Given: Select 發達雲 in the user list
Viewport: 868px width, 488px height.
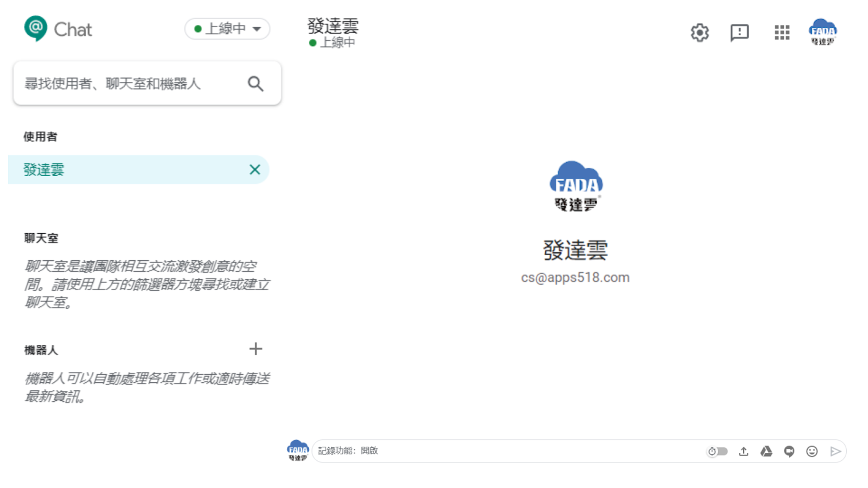Looking at the screenshot, I should [139, 170].
